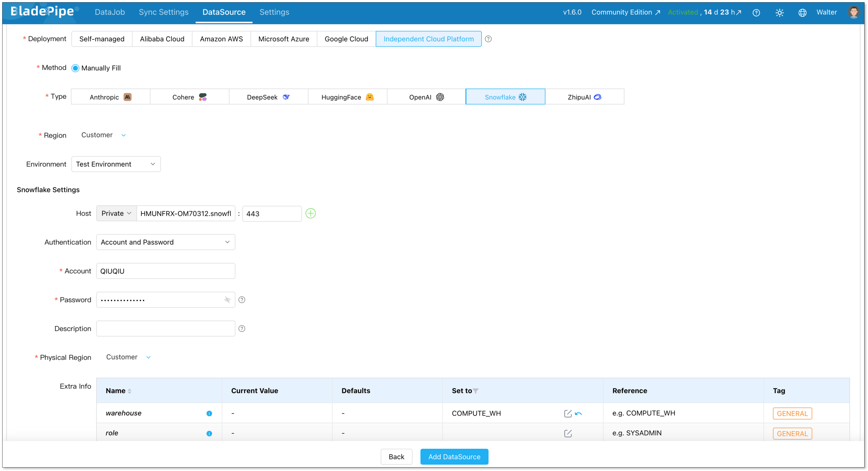This screenshot has width=868, height=471.
Task: Show info for role parameter
Action: (209, 433)
